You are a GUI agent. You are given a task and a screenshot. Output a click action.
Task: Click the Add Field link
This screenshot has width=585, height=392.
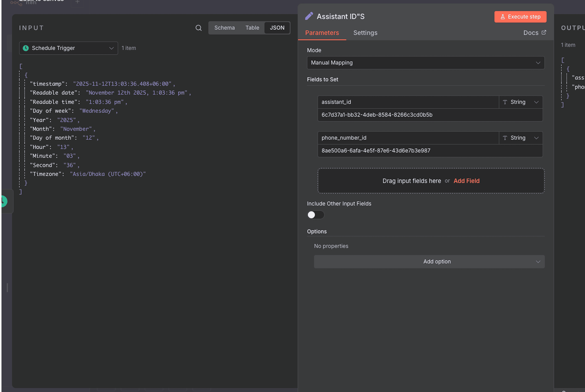[x=467, y=181]
